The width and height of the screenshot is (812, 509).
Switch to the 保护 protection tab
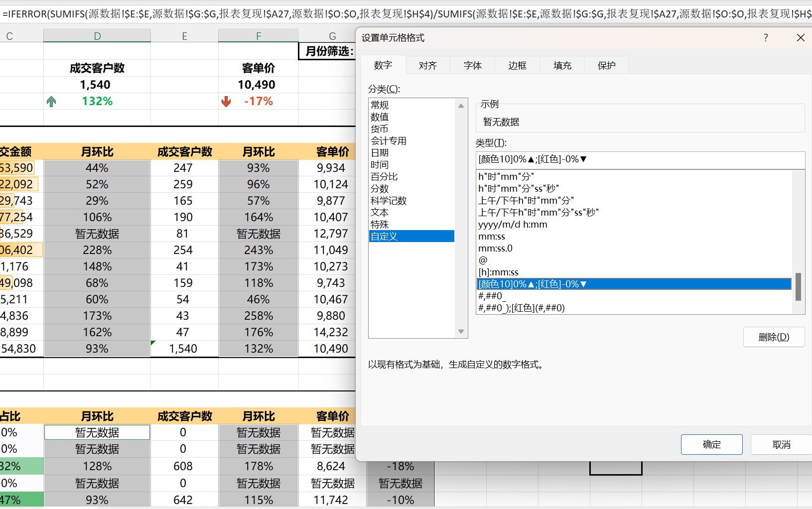pos(606,65)
